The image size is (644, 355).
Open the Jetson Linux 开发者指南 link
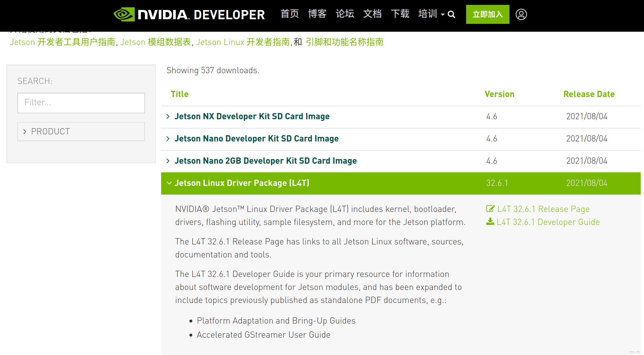pyautogui.click(x=243, y=42)
